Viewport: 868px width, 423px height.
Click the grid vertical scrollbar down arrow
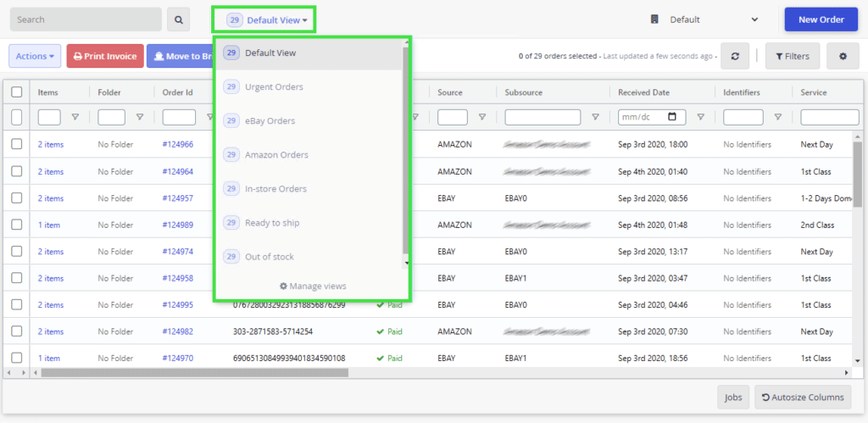(858, 360)
